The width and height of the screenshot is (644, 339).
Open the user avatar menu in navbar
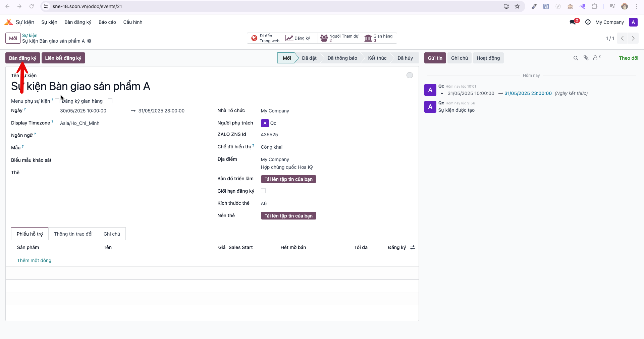[x=633, y=22]
